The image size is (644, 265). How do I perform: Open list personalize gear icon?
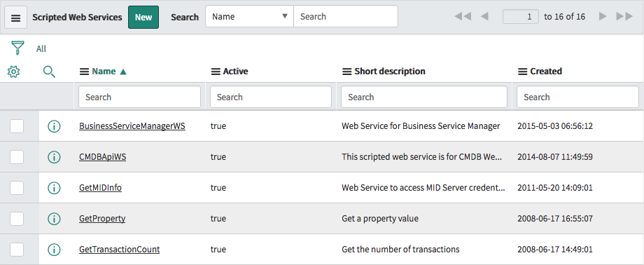tap(13, 72)
